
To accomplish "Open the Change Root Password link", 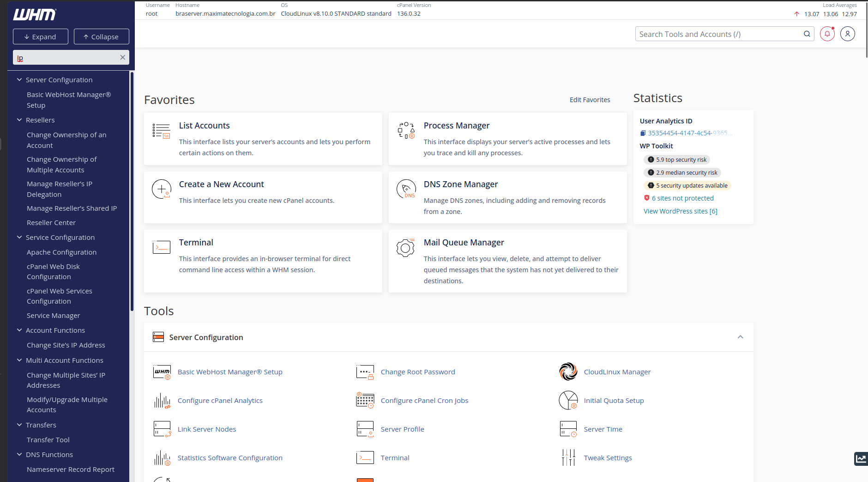I will click(x=418, y=372).
